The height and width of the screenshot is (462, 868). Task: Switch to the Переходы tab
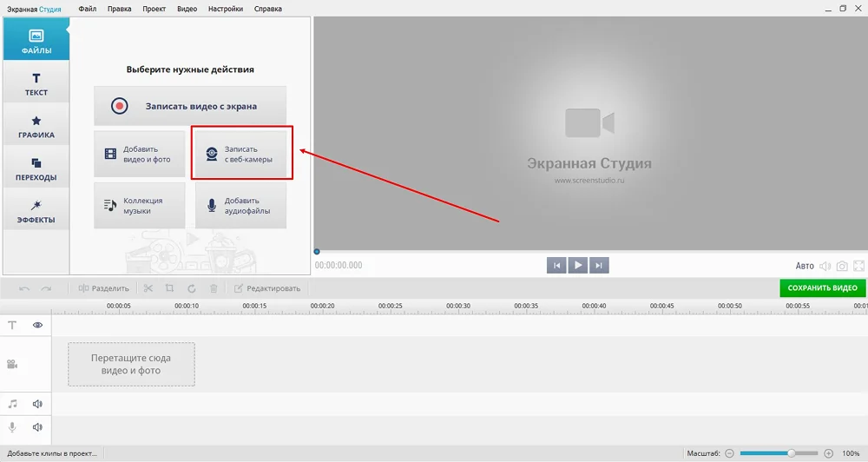pos(36,168)
